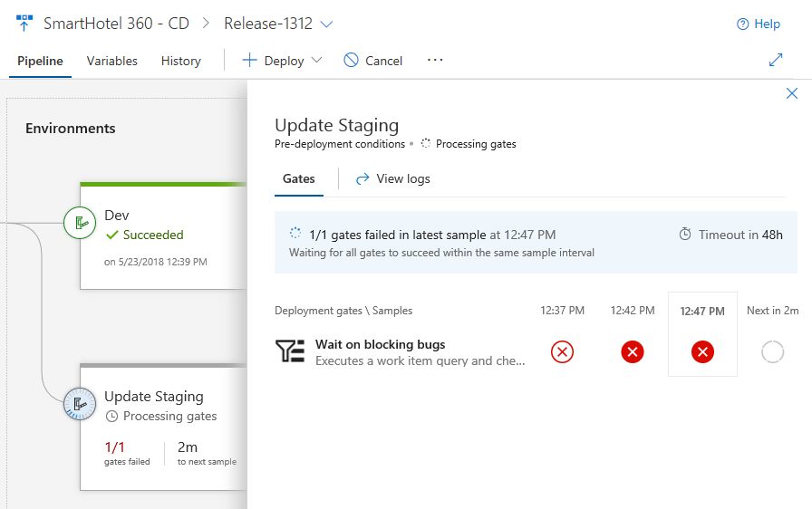The height and width of the screenshot is (509, 812).
Task: Close the Update Staging panel
Action: coord(792,93)
